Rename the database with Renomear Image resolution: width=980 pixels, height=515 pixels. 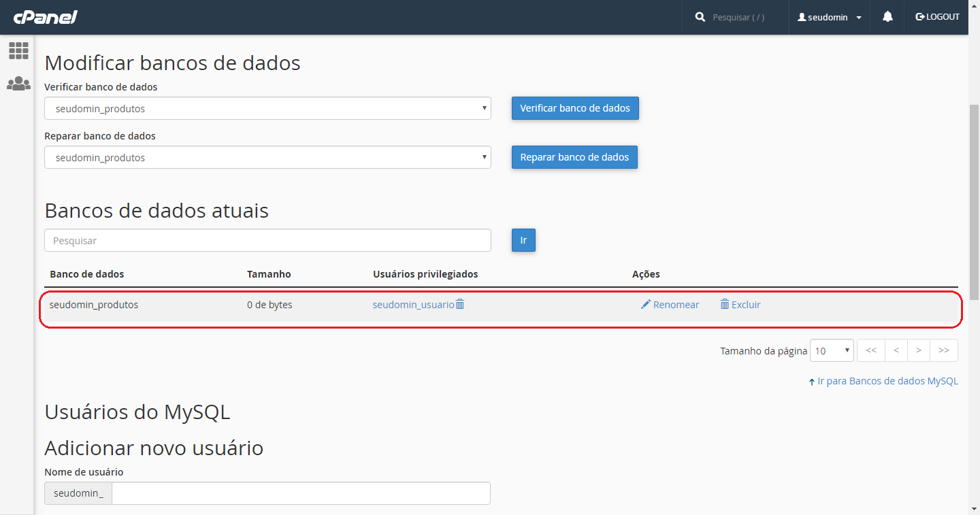click(x=670, y=305)
